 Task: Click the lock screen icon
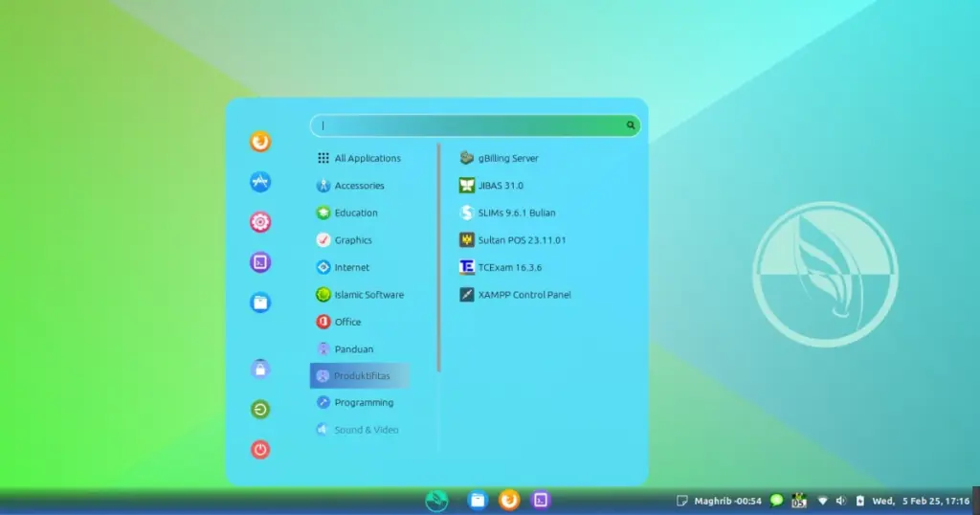click(x=260, y=369)
